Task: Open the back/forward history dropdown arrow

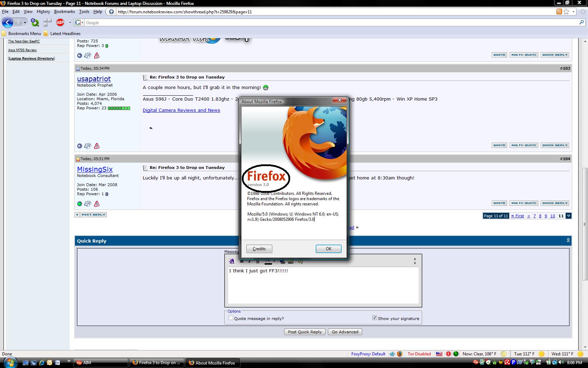Action: point(25,22)
